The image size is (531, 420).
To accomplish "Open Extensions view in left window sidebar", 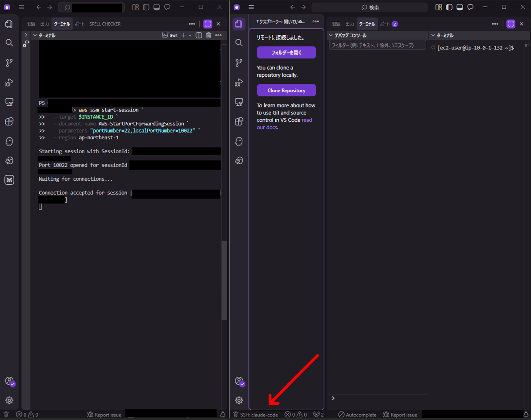I will [9, 121].
